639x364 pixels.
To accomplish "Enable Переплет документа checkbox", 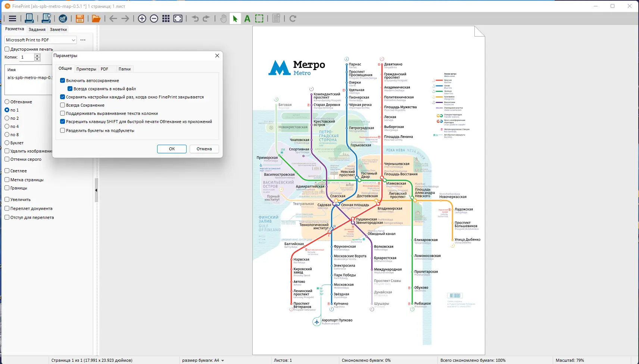I will [7, 208].
